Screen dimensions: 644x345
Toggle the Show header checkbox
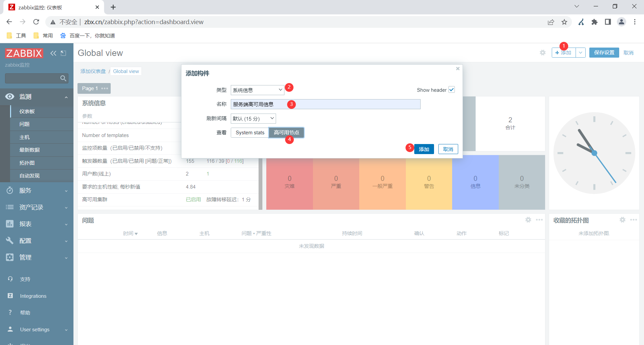pyautogui.click(x=451, y=90)
